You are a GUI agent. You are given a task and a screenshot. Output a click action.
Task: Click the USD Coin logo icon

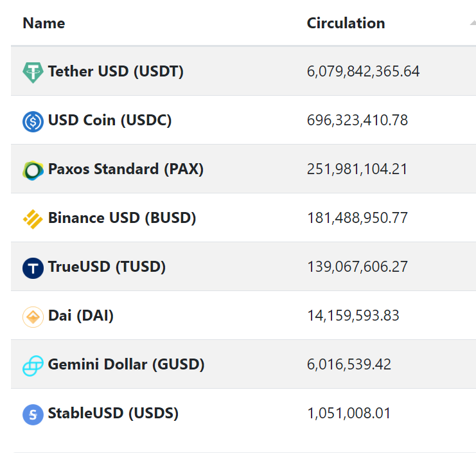point(33,121)
